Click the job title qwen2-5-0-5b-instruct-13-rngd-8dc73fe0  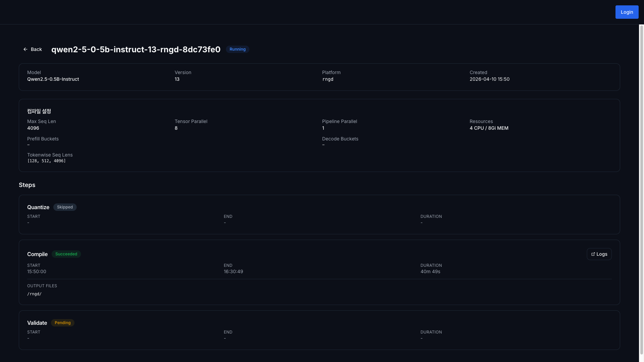pos(136,49)
